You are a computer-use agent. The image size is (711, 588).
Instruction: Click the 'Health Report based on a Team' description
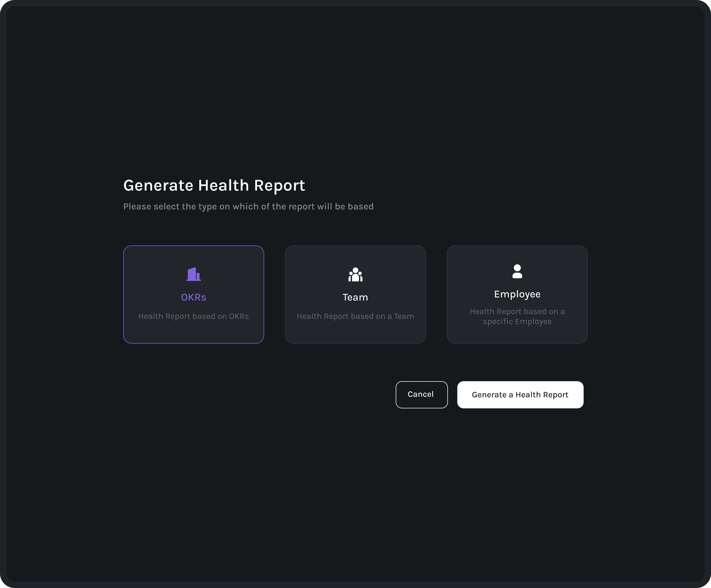[355, 316]
